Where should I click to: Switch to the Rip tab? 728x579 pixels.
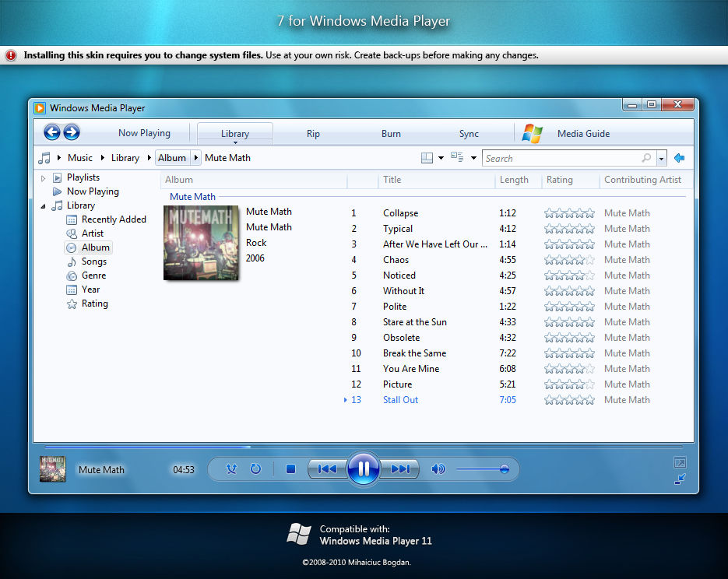[x=314, y=134]
